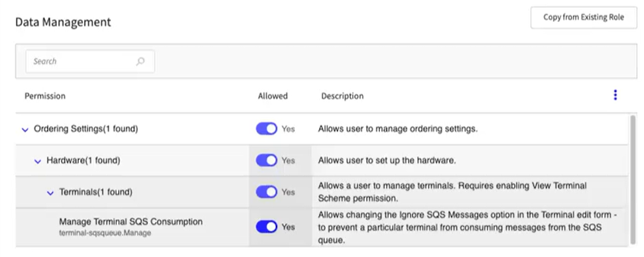Click terminal-sqsqueue.Manage permission key text
The height and width of the screenshot is (257, 644).
[x=105, y=232]
